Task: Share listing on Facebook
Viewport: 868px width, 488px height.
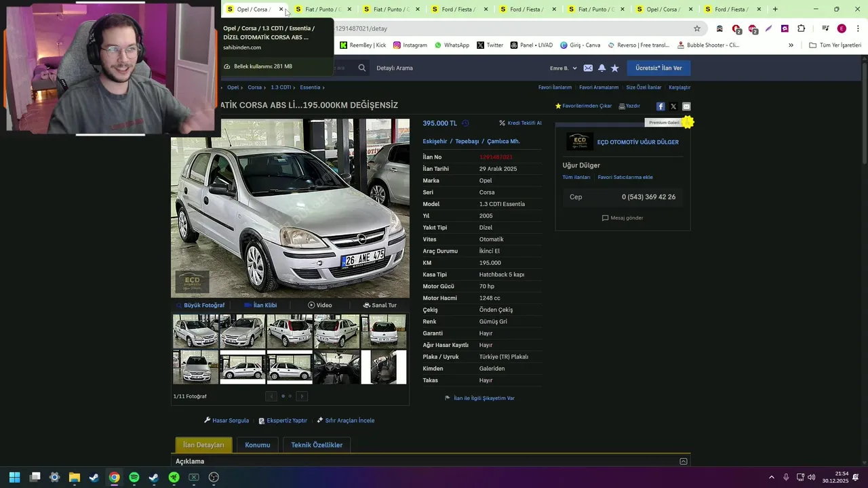Action: (660, 106)
